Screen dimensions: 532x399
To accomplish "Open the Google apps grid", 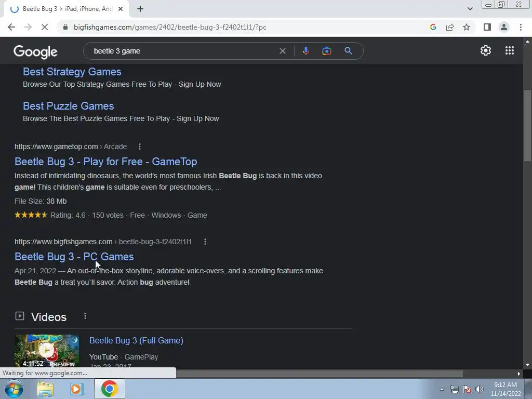I will (x=509, y=50).
